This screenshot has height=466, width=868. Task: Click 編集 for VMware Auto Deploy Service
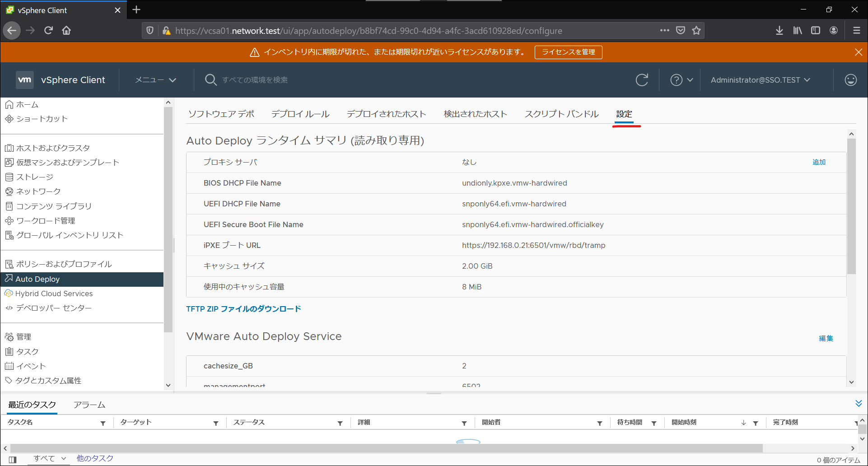pos(826,338)
